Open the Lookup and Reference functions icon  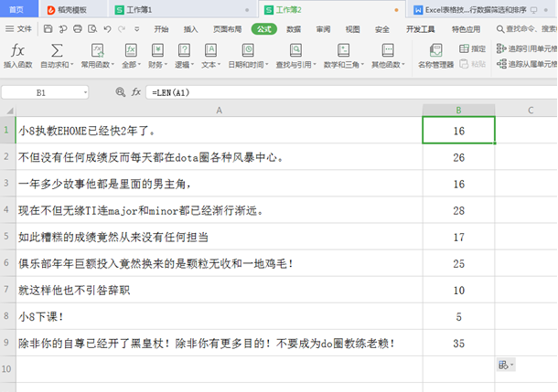295,50
